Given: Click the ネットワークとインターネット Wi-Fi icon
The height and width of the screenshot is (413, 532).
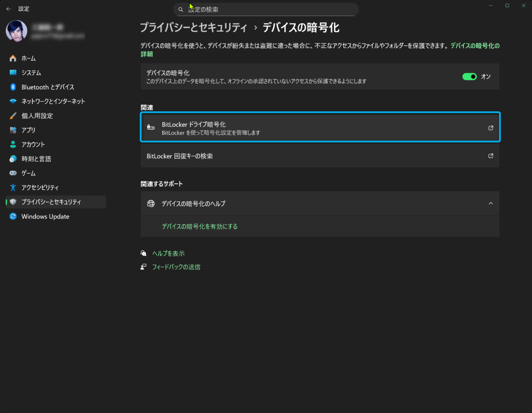Looking at the screenshot, I should 13,101.
